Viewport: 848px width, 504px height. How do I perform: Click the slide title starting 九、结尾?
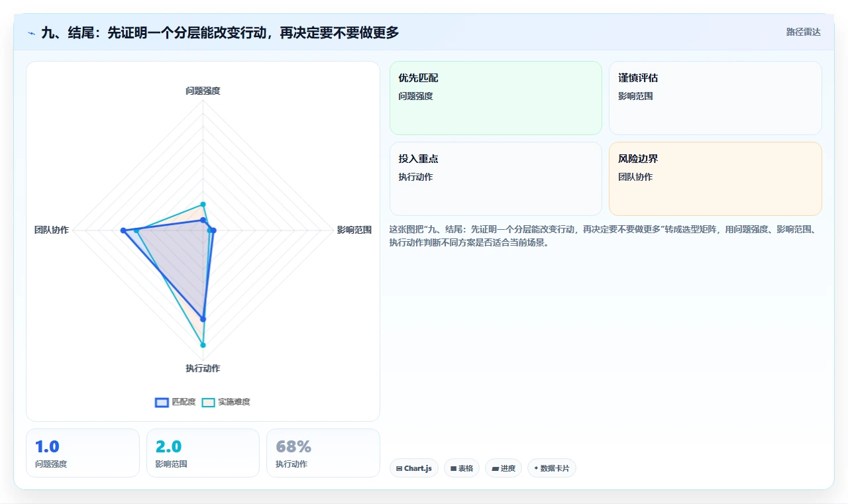(220, 32)
